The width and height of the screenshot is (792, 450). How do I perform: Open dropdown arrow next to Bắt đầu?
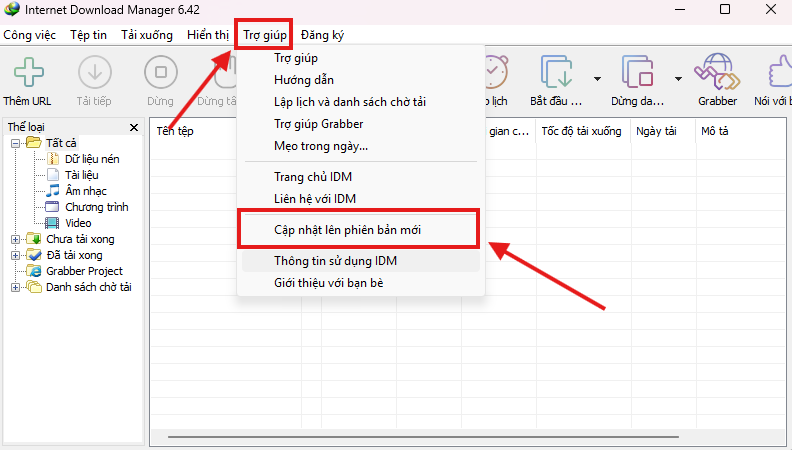597,79
